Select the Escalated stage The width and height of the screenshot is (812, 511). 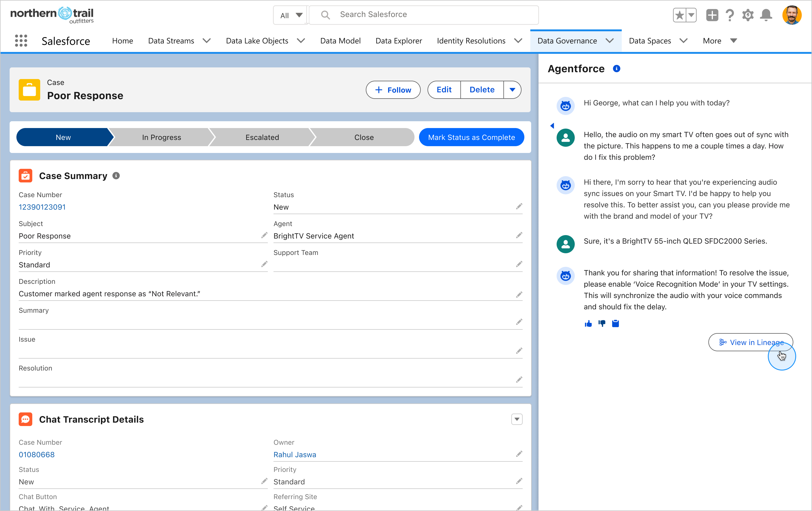coord(262,137)
